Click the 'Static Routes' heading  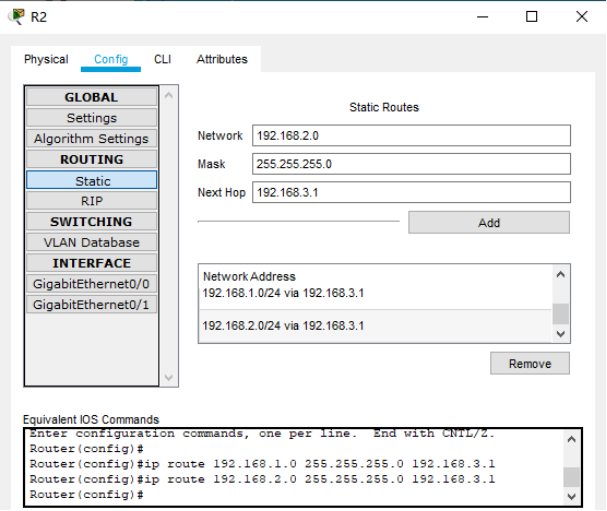(x=384, y=107)
